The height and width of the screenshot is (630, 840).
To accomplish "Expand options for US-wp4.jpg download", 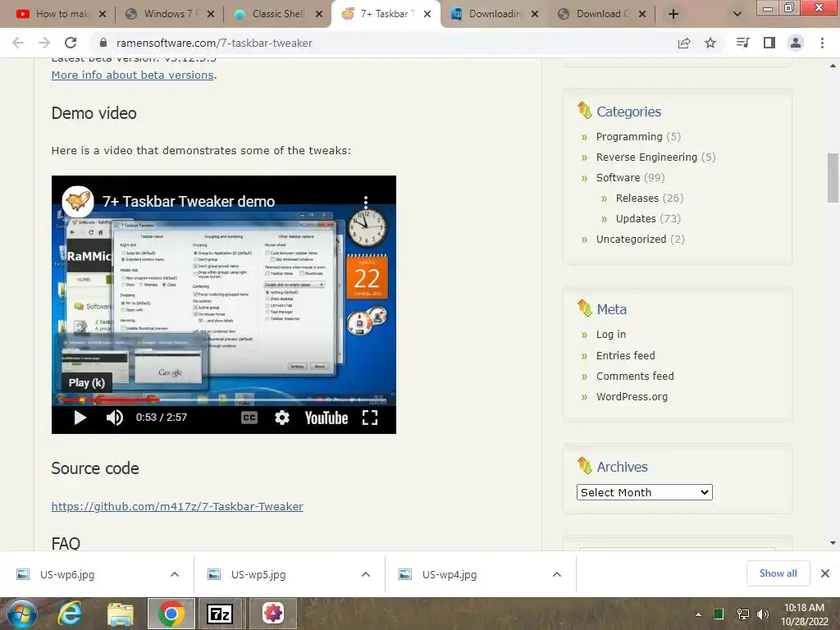I will pyautogui.click(x=557, y=574).
